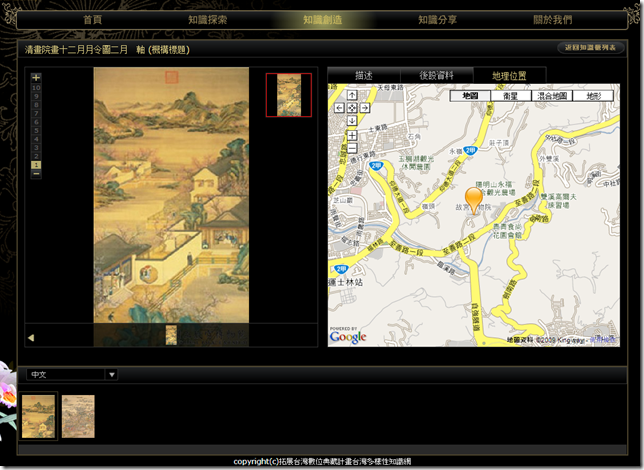644x470 pixels.
Task: Select the small painting thumbnail in filmstrip
Action: tap(171, 335)
